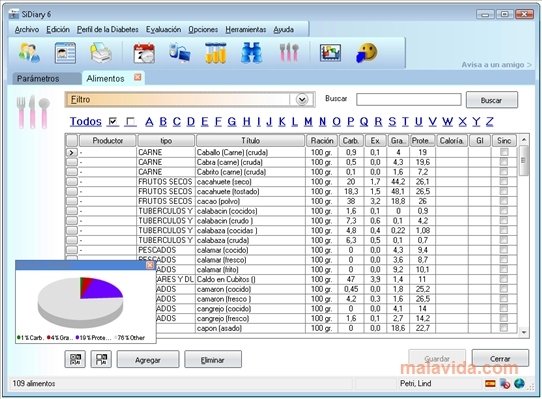Click the printer toolbar icon
Viewport: 542px width, 399px height.
tap(101, 53)
